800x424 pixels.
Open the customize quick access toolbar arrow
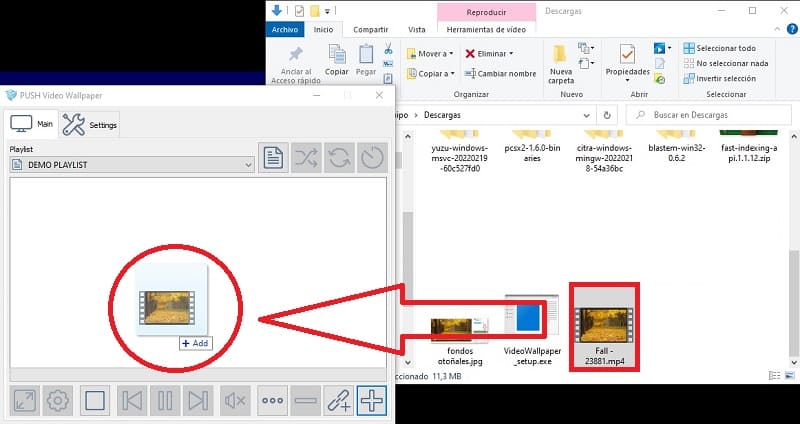328,11
